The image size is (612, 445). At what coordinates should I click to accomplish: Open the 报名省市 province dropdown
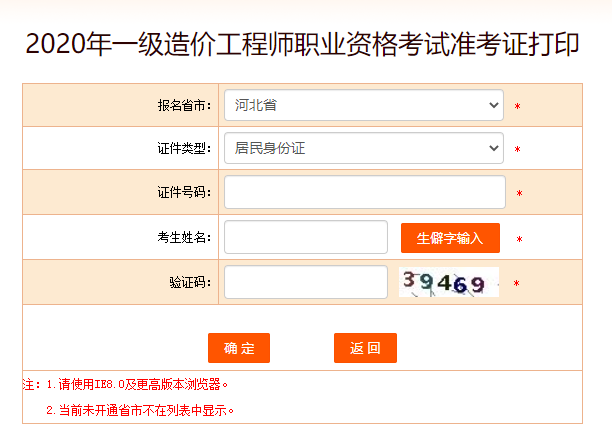pos(364,104)
